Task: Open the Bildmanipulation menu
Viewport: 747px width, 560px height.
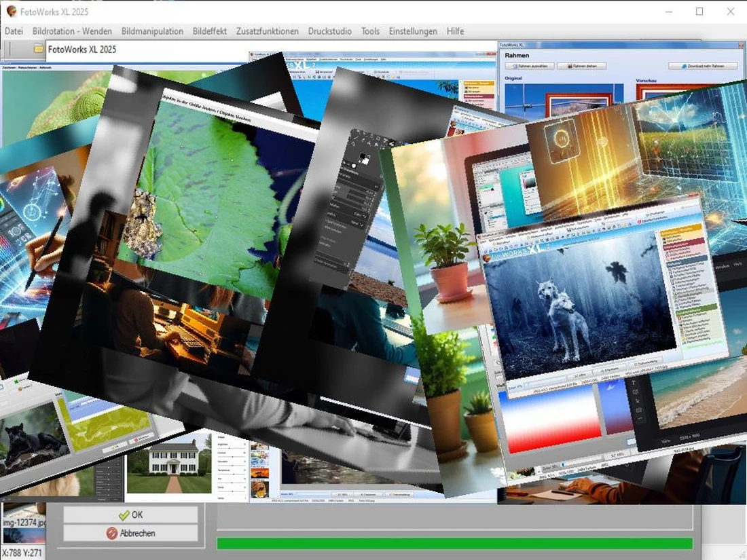Action: [152, 31]
